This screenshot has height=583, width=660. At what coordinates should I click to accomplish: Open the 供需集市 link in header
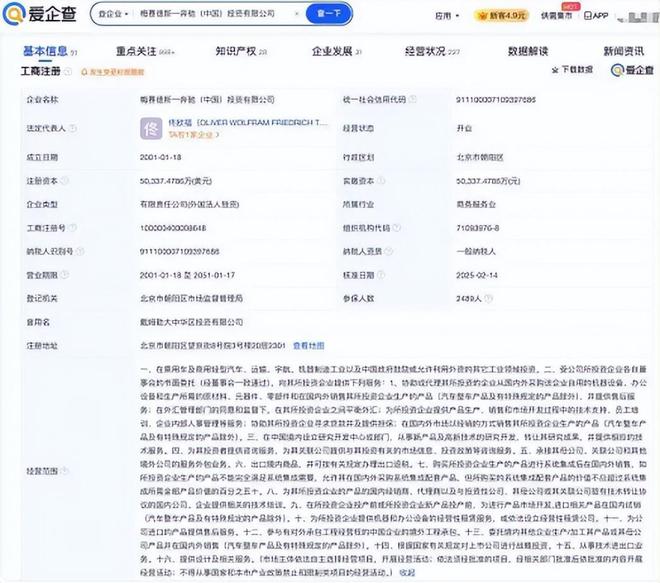(x=556, y=16)
